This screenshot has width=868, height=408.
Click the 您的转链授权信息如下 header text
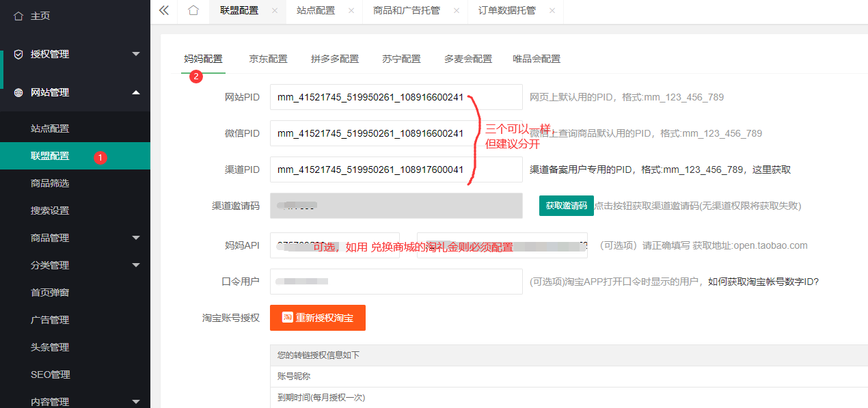pyautogui.click(x=318, y=355)
